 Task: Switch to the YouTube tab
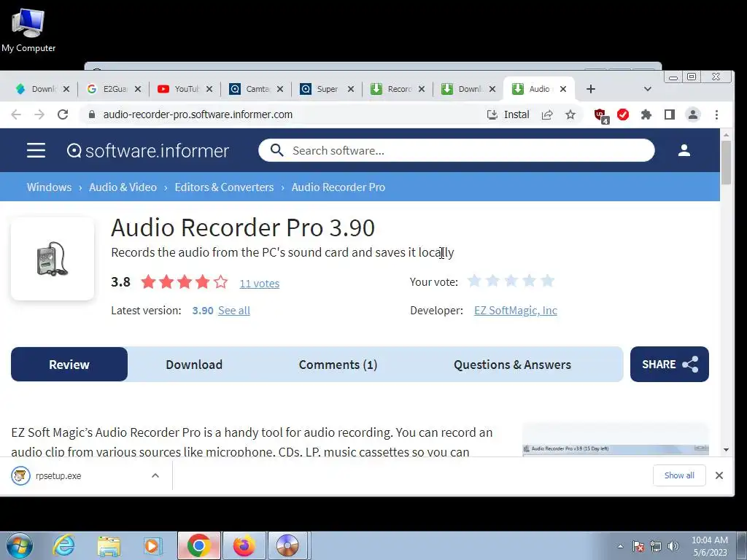[179, 89]
